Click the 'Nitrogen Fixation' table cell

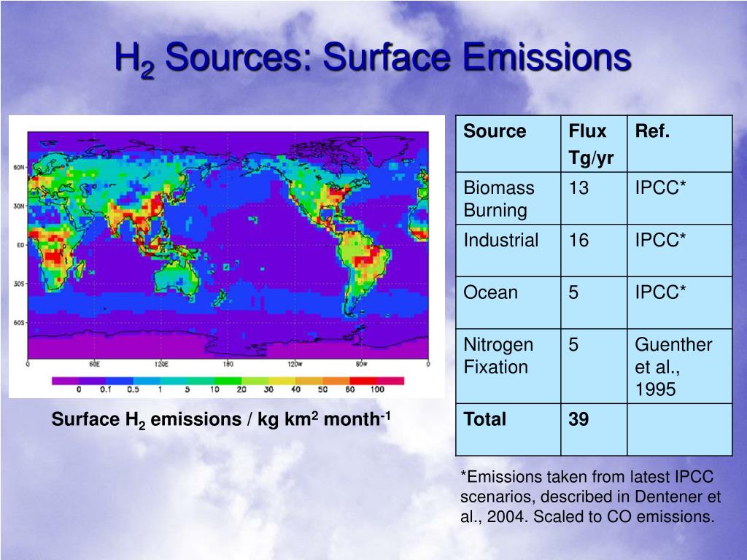tap(508, 366)
